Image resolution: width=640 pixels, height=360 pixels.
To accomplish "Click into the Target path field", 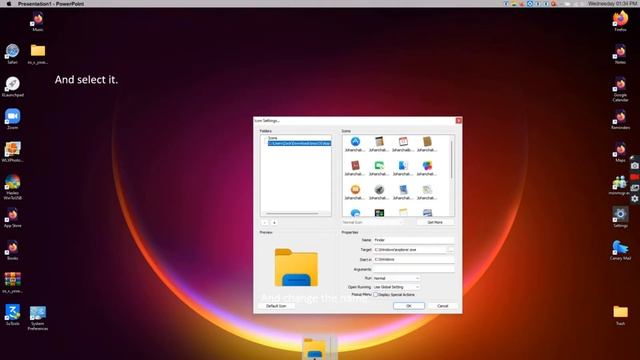I will click(x=410, y=249).
